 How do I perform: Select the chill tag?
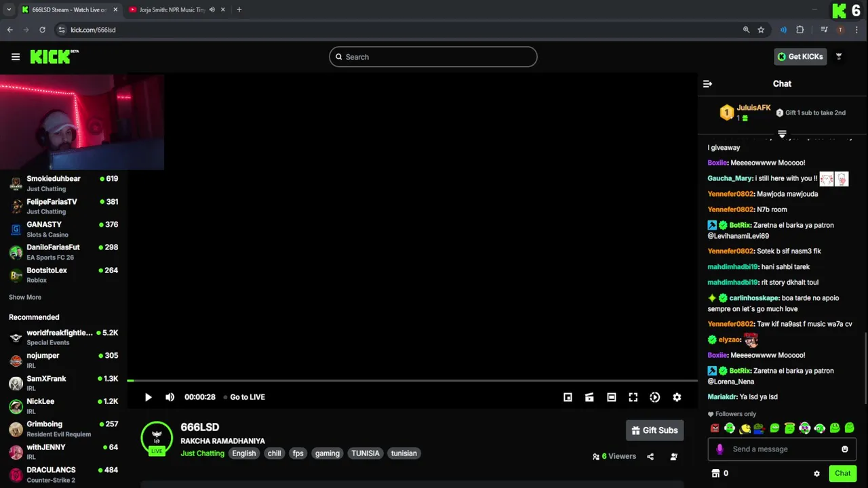(x=274, y=453)
